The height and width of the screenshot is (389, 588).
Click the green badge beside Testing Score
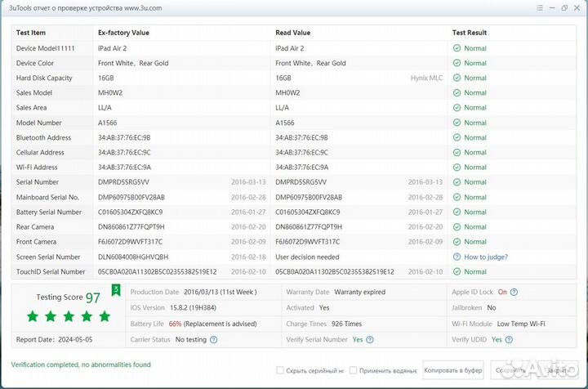pos(116,289)
